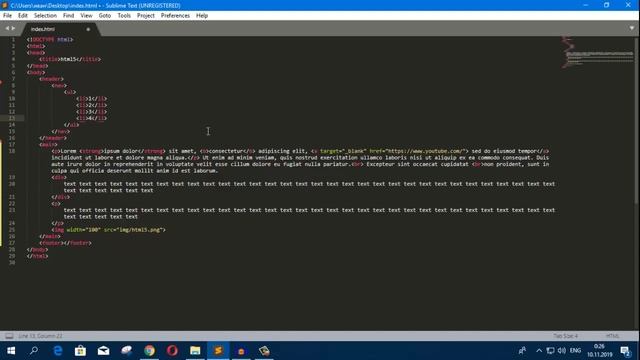Open the last taskbar app icon
This screenshot has height=360, width=640.
click(264, 351)
